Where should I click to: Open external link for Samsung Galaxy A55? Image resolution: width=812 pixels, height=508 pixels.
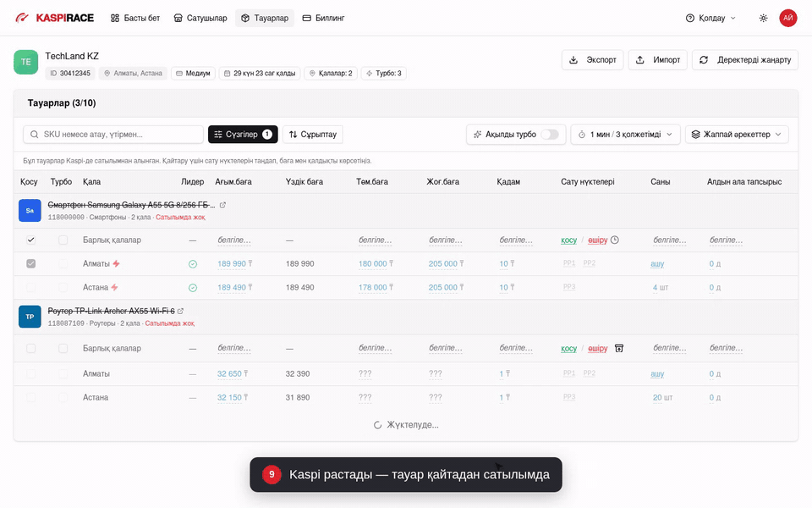click(222, 205)
